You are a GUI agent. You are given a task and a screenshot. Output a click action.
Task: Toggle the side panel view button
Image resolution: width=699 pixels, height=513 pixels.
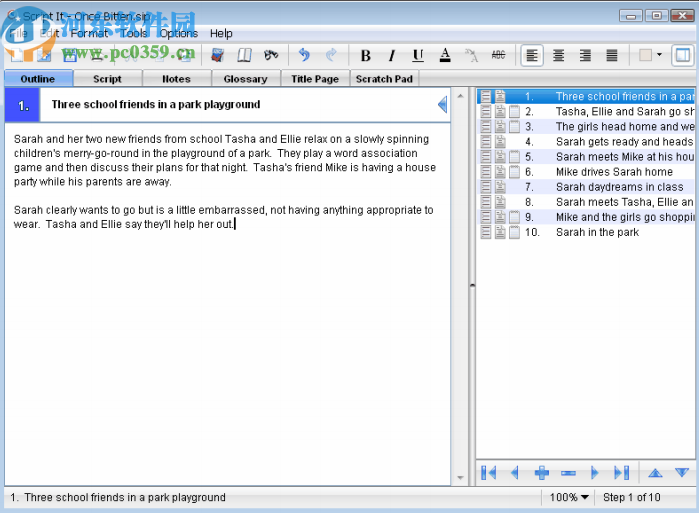click(x=683, y=55)
